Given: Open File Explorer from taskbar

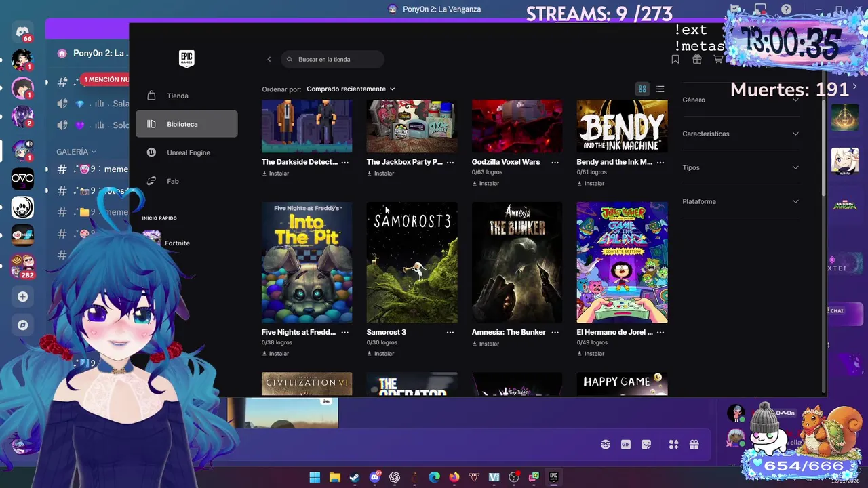Looking at the screenshot, I should coord(334,477).
